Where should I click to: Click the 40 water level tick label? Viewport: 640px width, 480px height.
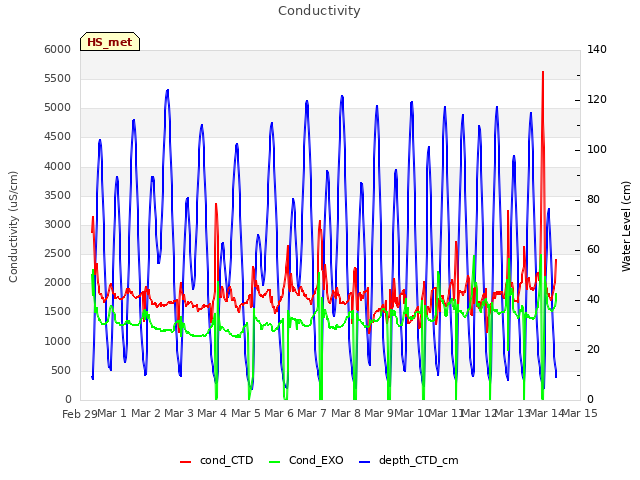pyautogui.click(x=593, y=300)
